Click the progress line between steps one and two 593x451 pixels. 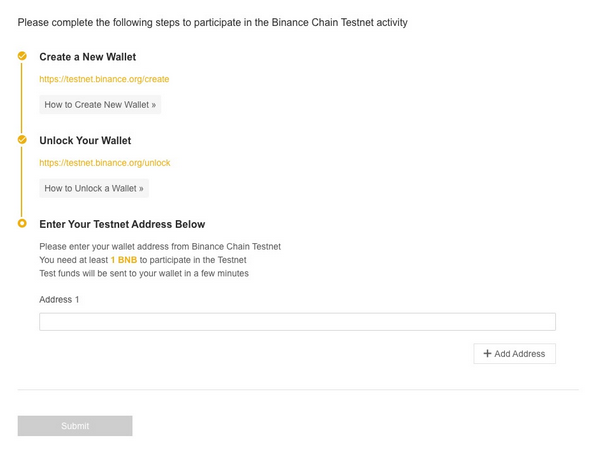pyautogui.click(x=22, y=98)
